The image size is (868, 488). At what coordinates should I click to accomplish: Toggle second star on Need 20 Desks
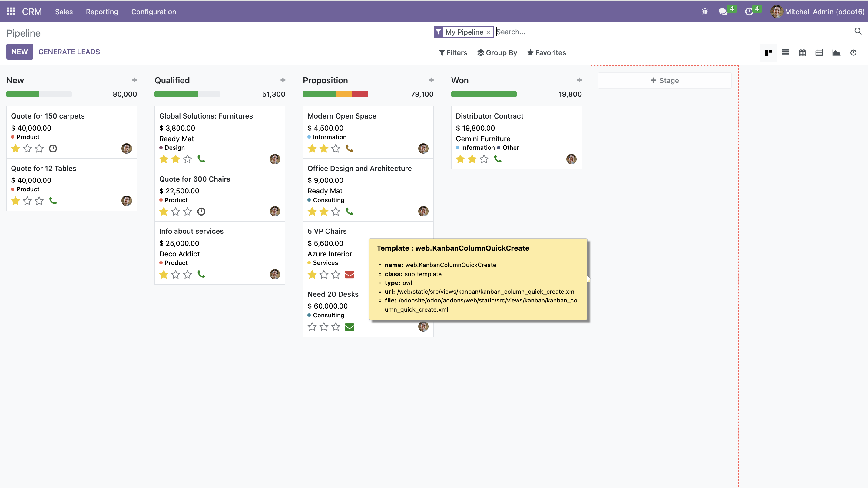pos(324,327)
